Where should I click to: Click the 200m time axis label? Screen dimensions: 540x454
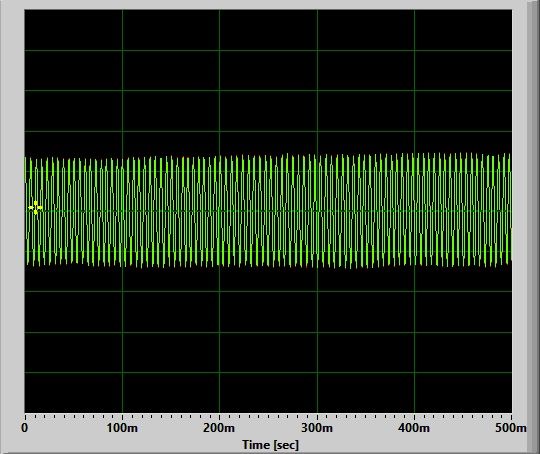[x=219, y=428]
